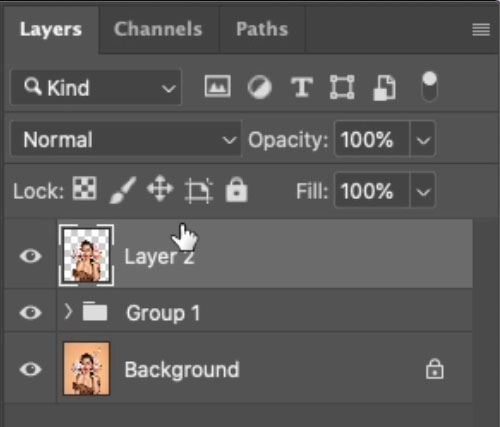Filter for smart objects icon
Screen dimensions: 500x427
[x=384, y=88]
